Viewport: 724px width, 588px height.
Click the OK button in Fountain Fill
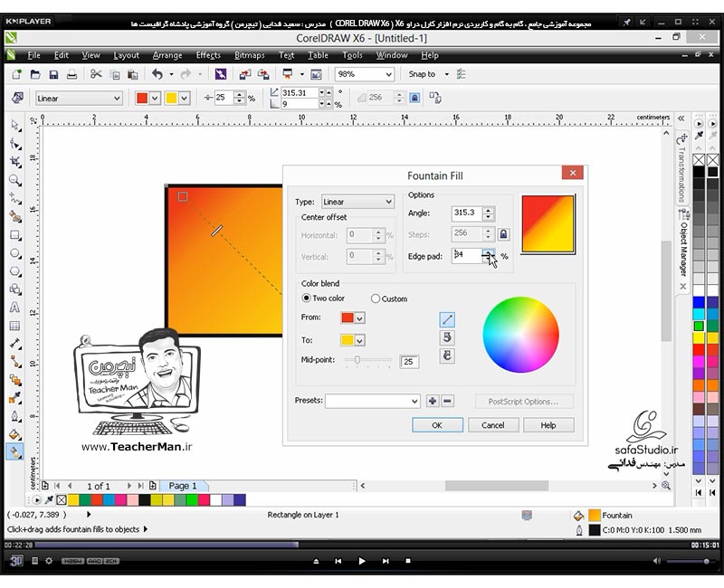point(437,425)
